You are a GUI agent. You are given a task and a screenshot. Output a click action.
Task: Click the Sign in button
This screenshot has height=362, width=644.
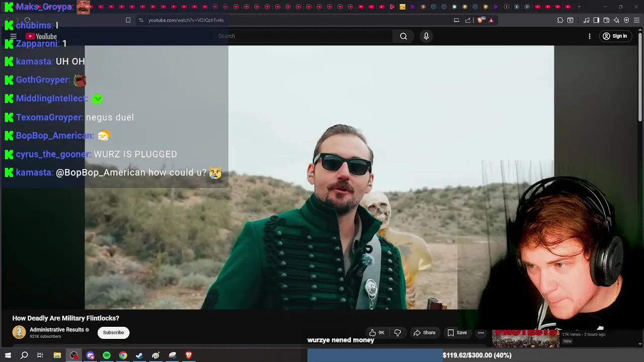tap(615, 36)
